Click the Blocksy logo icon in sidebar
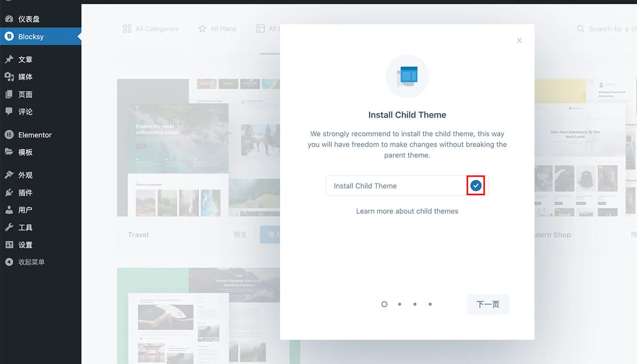637x364 pixels. pos(9,36)
